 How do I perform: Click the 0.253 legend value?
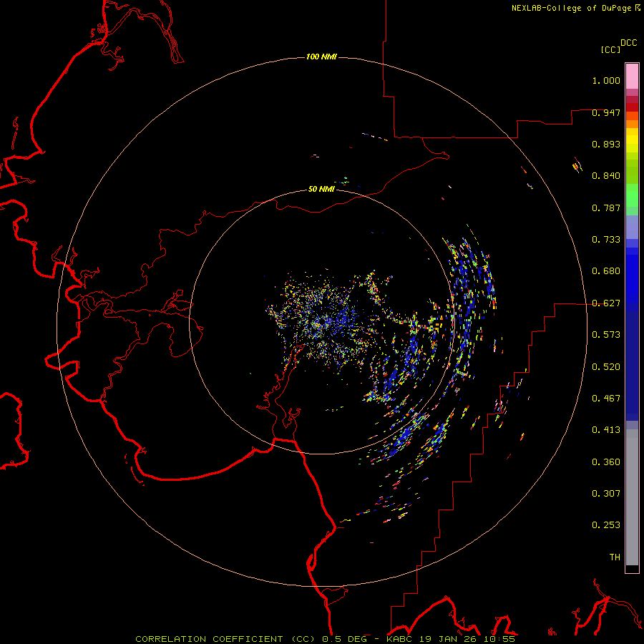click(606, 525)
